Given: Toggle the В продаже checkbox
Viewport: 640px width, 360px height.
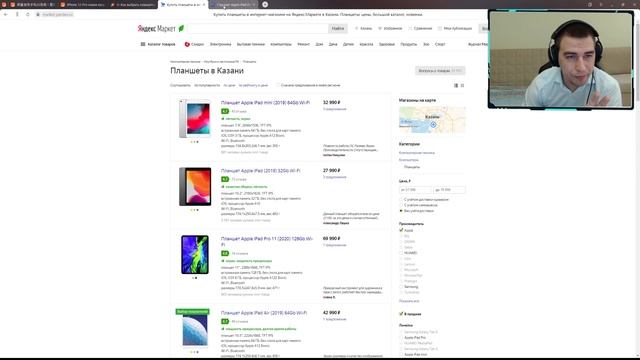Looking at the screenshot, I should (x=401, y=314).
